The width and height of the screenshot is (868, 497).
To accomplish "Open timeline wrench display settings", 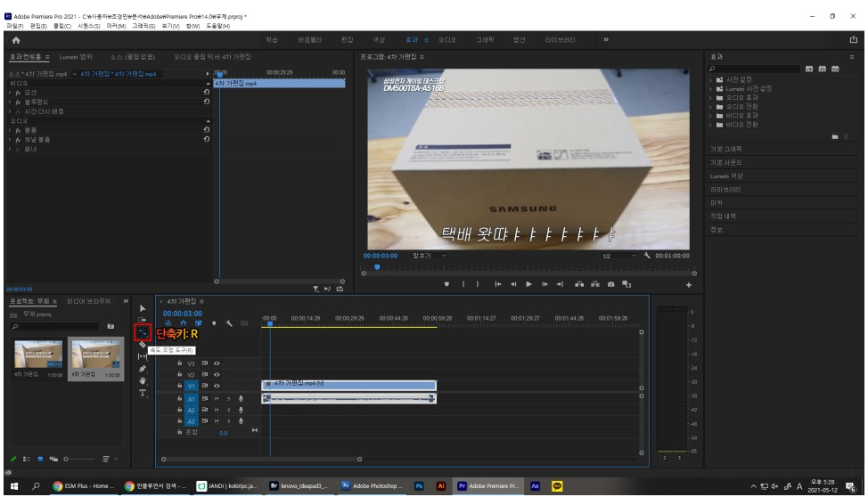I will [229, 323].
